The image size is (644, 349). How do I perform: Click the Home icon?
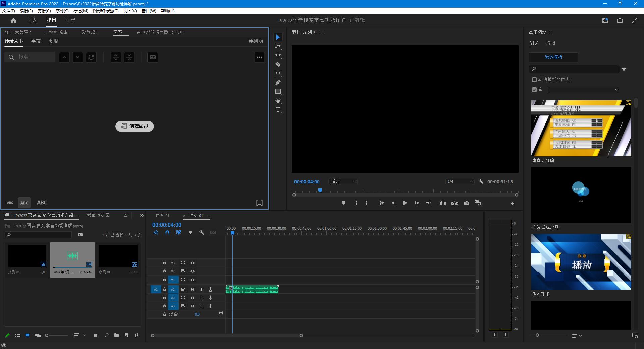point(13,20)
